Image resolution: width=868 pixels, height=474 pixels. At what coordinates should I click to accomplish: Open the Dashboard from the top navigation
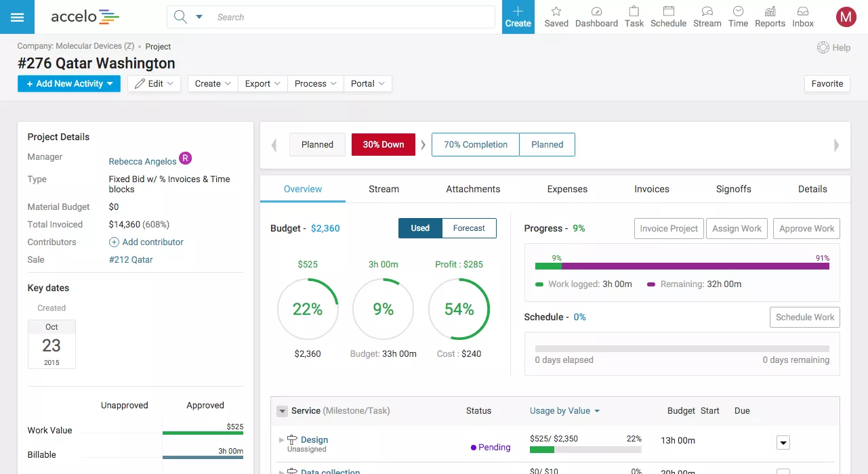click(596, 16)
